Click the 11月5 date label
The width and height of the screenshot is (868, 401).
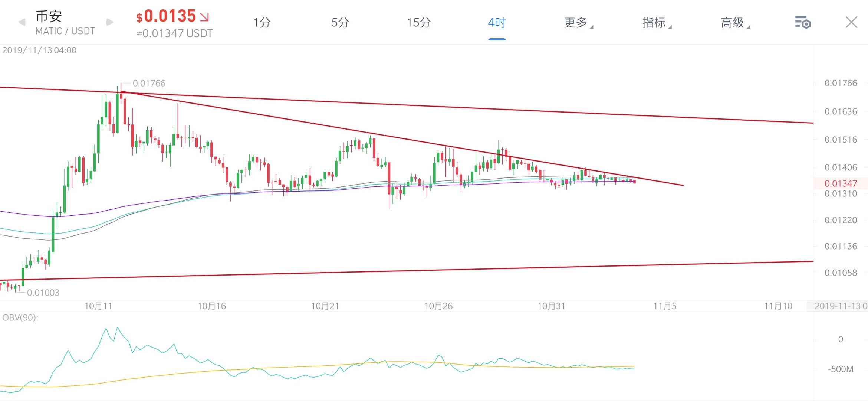pyautogui.click(x=665, y=306)
